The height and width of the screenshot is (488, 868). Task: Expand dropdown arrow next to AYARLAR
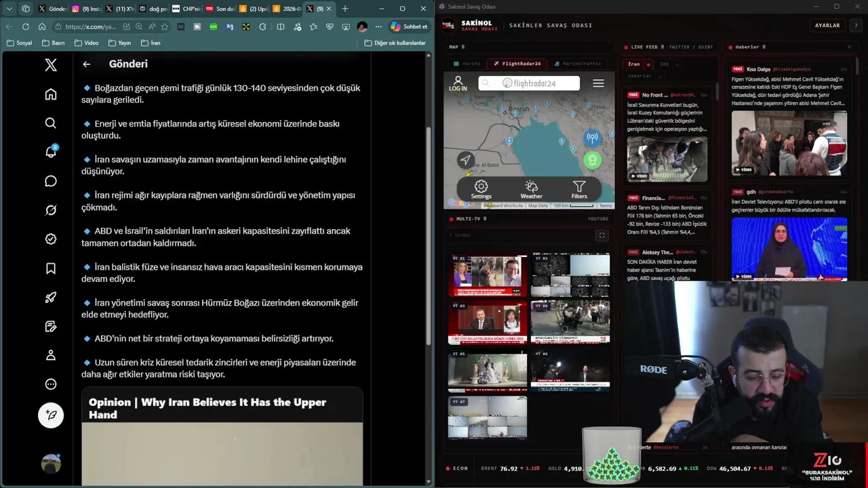[x=856, y=25]
